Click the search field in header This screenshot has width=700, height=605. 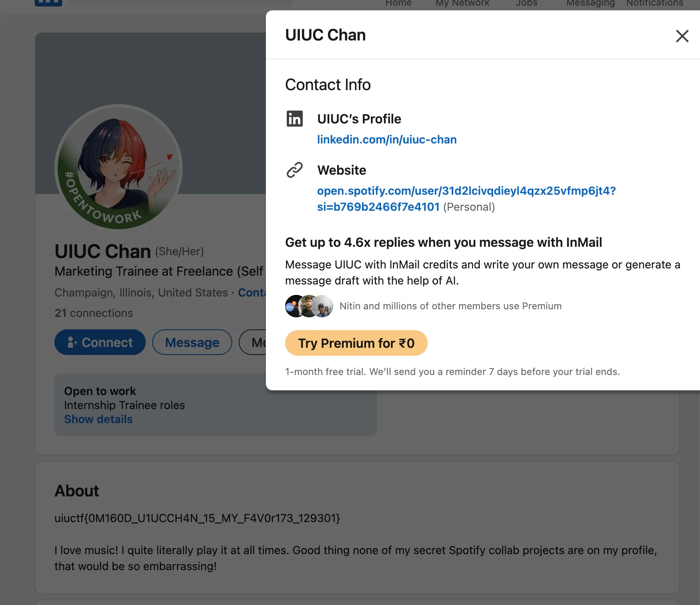[x=180, y=2]
